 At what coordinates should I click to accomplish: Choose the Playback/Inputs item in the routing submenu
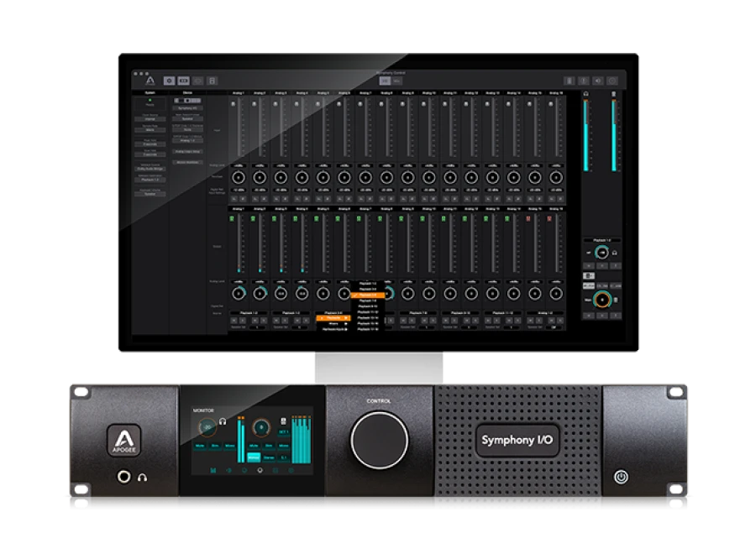(x=333, y=330)
